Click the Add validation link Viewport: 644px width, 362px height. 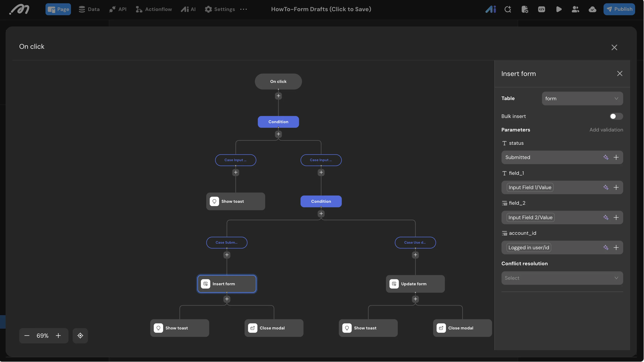[606, 130]
